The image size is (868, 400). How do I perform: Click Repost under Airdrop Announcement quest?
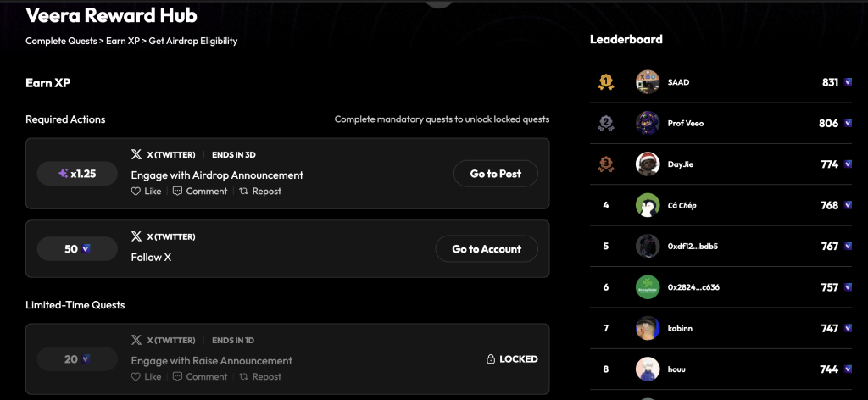[x=259, y=192]
